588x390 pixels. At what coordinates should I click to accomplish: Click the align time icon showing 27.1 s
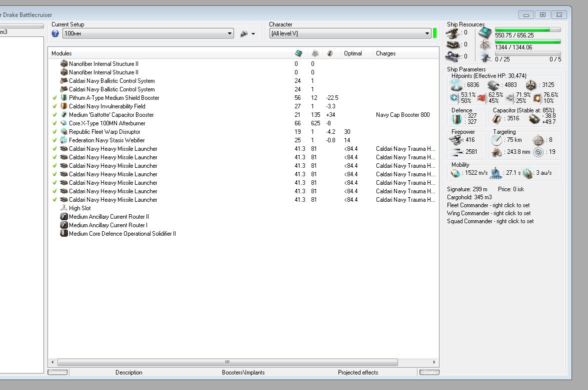coord(496,173)
